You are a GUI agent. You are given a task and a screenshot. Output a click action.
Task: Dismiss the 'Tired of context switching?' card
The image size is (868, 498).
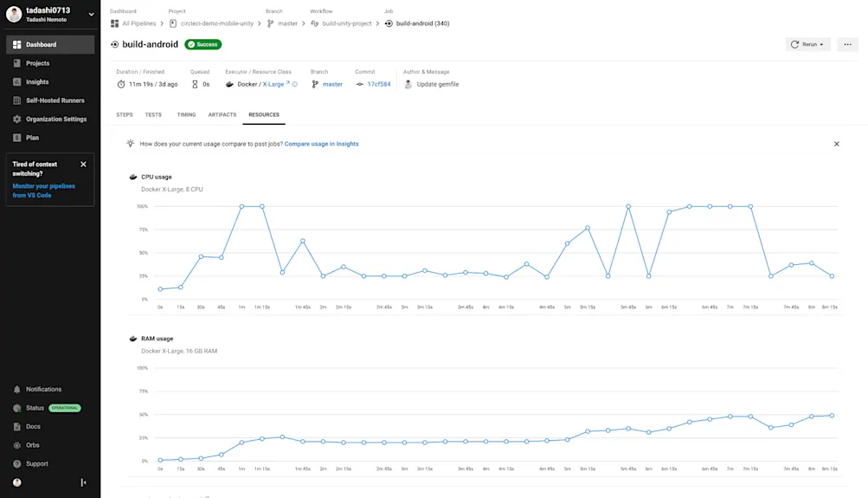coord(84,165)
